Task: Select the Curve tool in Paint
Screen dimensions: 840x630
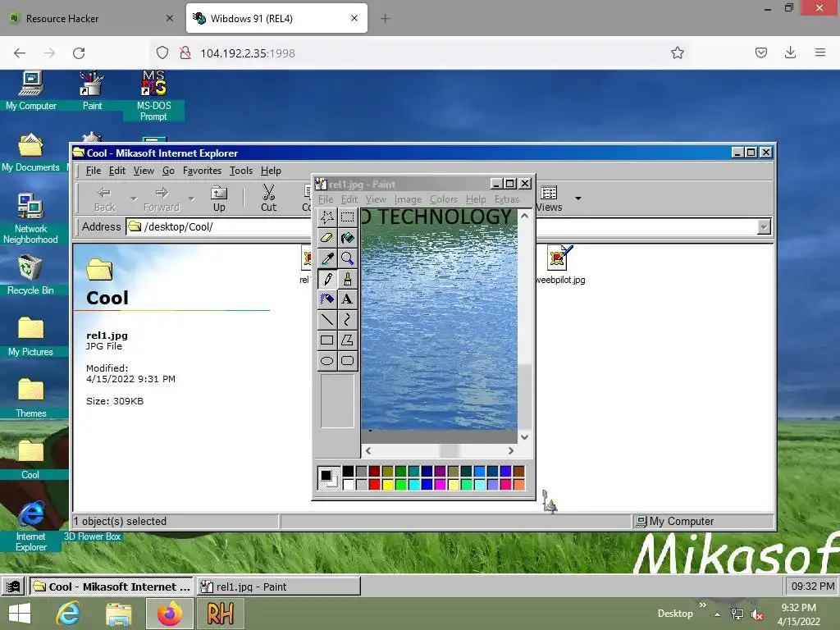Action: (x=347, y=320)
